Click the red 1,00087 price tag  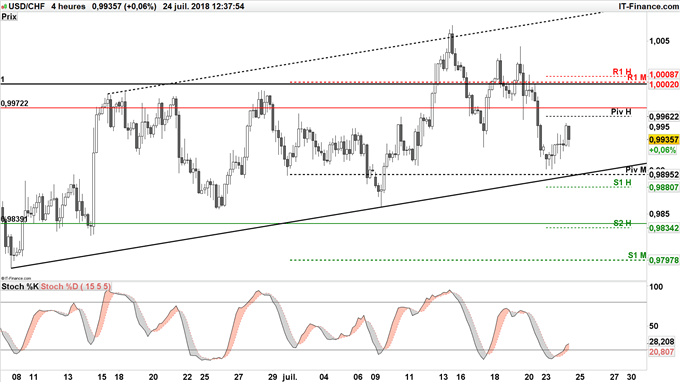pos(664,75)
